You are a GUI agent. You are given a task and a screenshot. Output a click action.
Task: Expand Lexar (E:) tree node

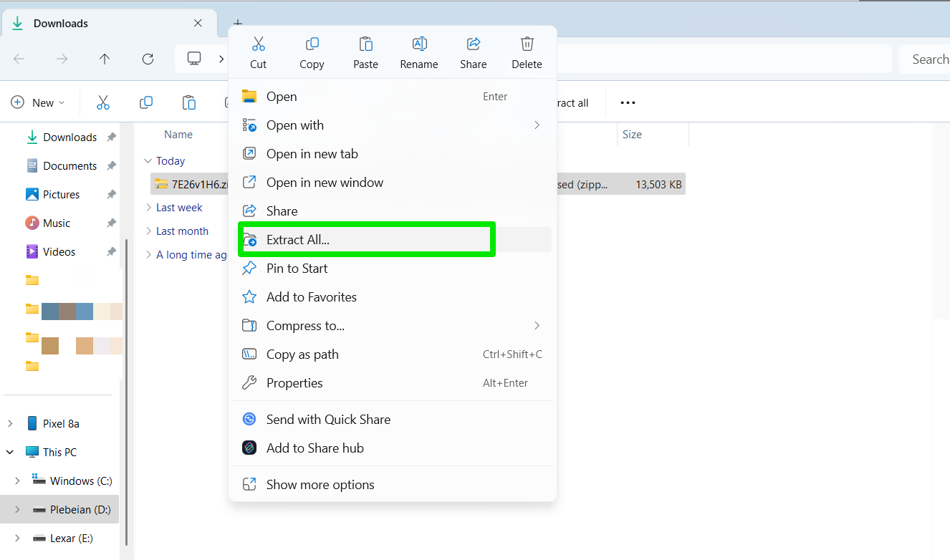(17, 539)
